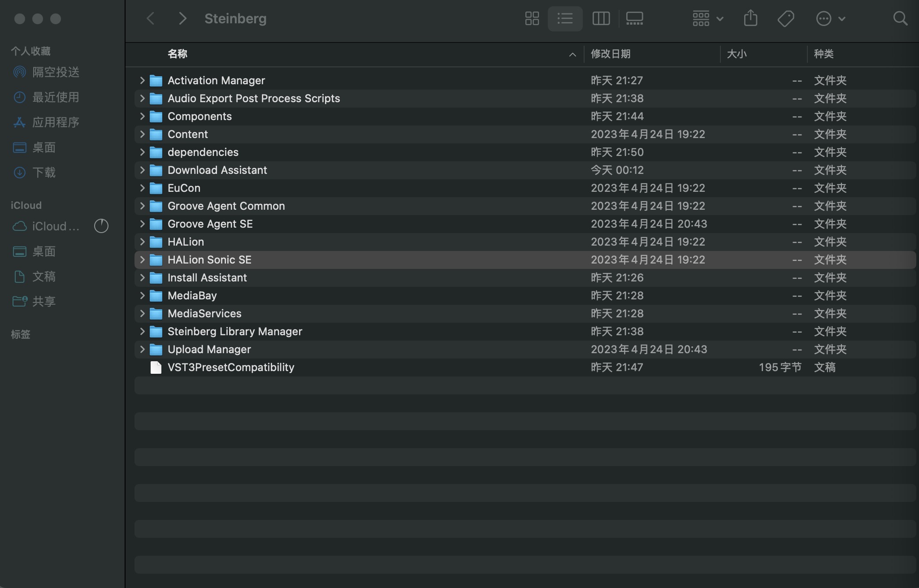Viewport: 919px width, 588px height.
Task: Expand the Components folder
Action: (142, 116)
